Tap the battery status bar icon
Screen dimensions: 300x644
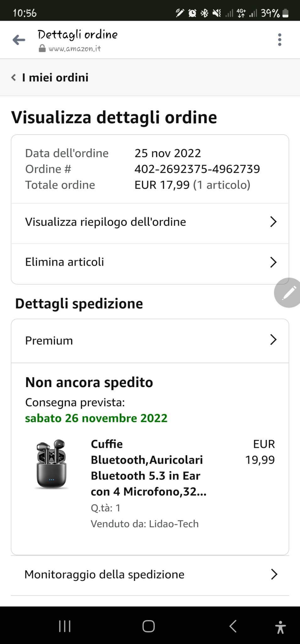coord(286,13)
